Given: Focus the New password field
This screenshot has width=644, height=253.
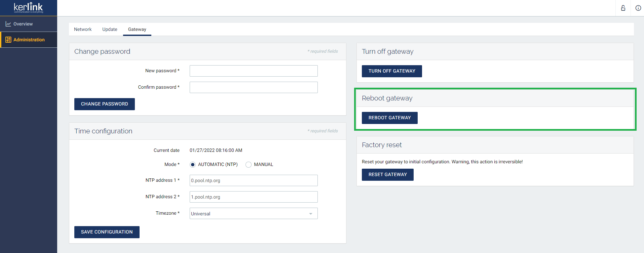Looking at the screenshot, I should 253,71.
